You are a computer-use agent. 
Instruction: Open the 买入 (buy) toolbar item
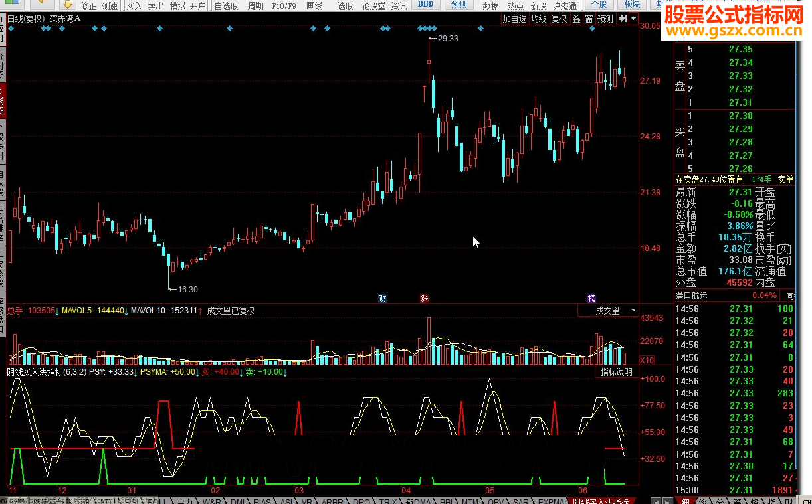coord(134,6)
